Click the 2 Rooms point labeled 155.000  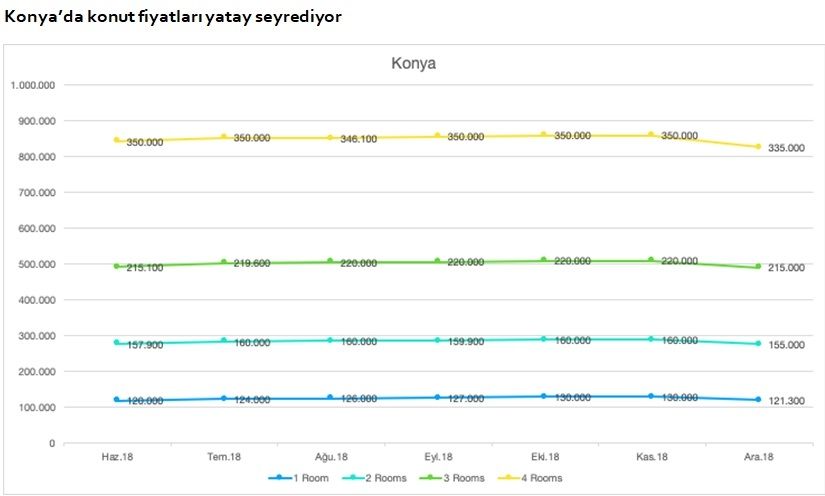[x=757, y=342]
